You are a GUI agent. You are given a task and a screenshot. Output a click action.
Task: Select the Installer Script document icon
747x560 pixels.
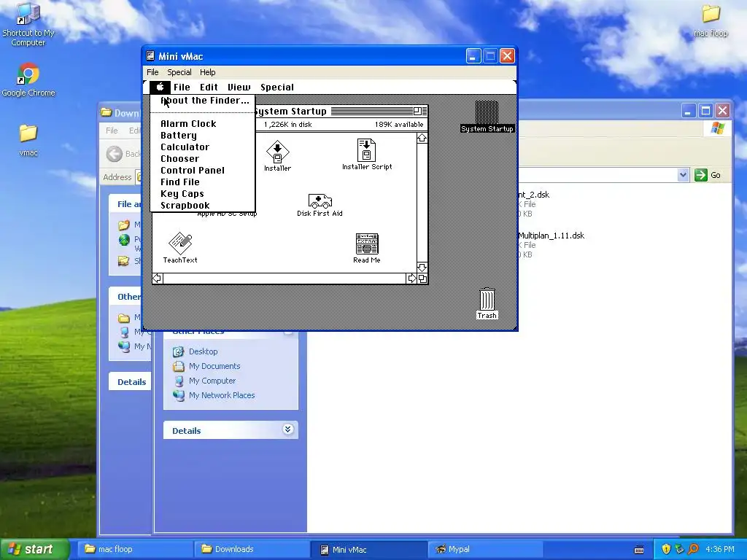(x=366, y=150)
